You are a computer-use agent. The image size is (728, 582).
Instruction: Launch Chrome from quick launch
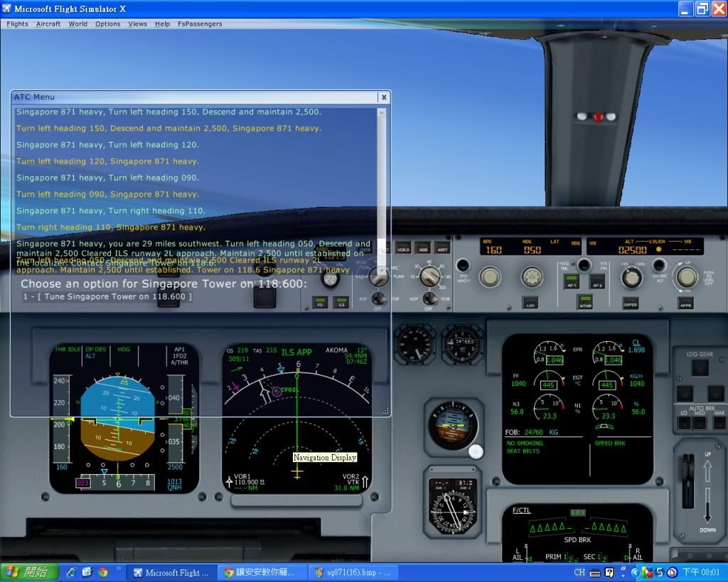coord(102,572)
